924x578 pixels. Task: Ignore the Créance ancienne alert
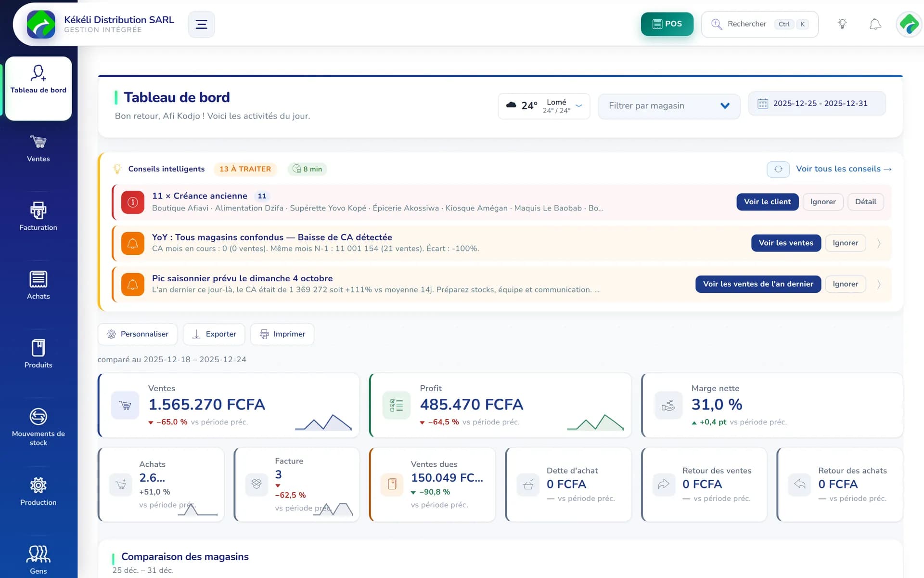(823, 202)
